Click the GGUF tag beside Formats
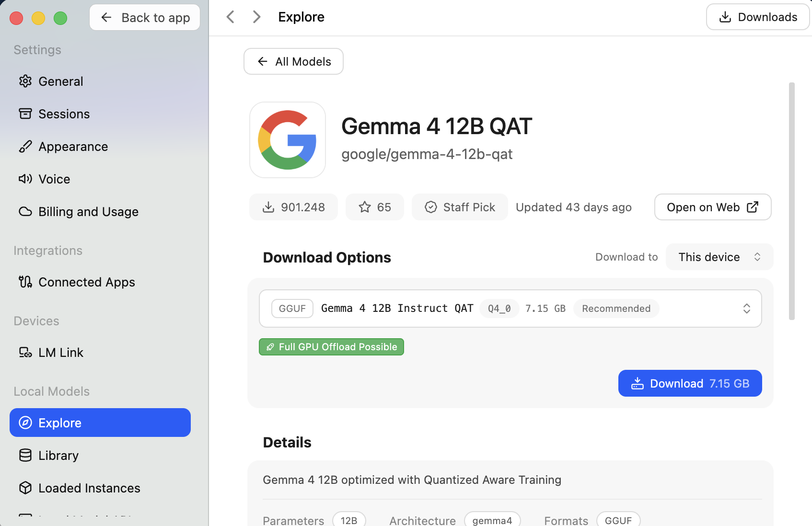 [x=618, y=520]
